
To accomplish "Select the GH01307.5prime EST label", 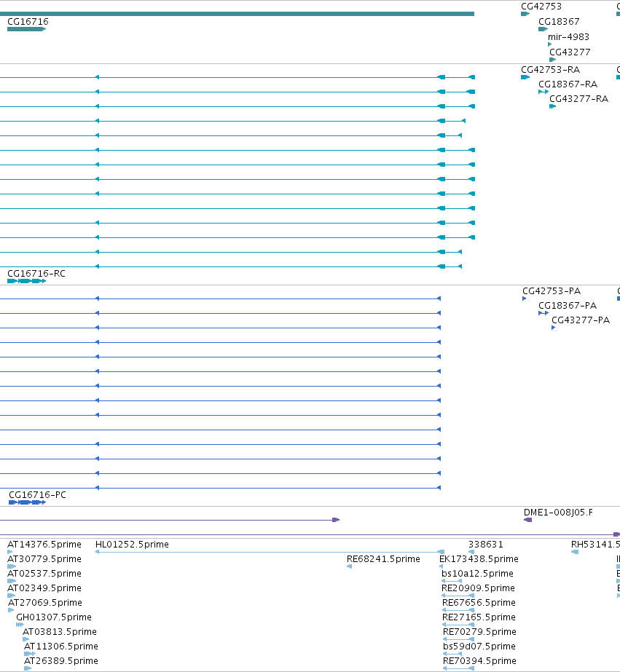I will click(54, 617).
